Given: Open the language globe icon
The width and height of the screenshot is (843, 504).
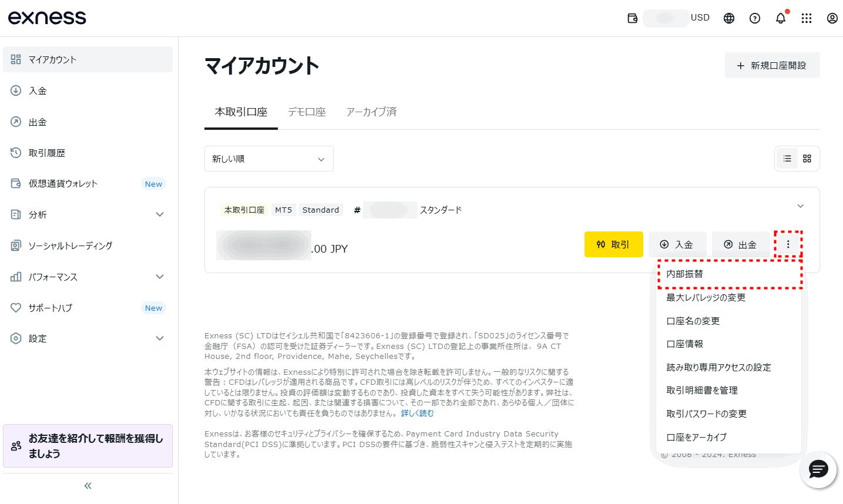Looking at the screenshot, I should tap(729, 18).
